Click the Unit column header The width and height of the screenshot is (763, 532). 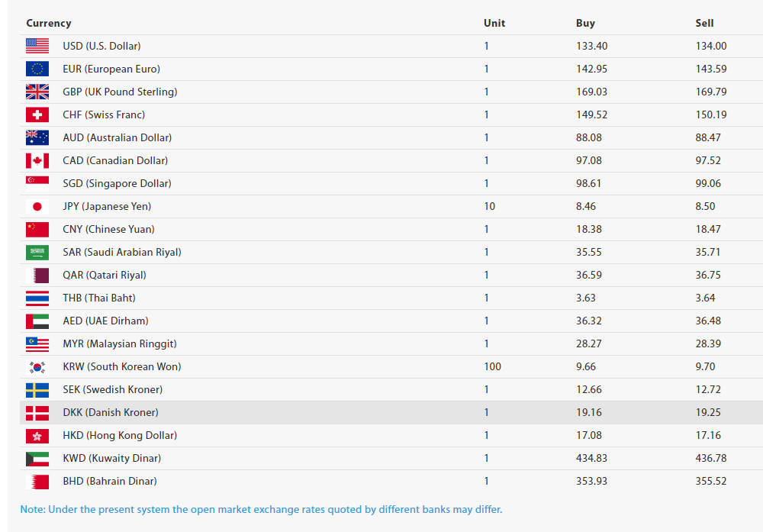(x=494, y=23)
